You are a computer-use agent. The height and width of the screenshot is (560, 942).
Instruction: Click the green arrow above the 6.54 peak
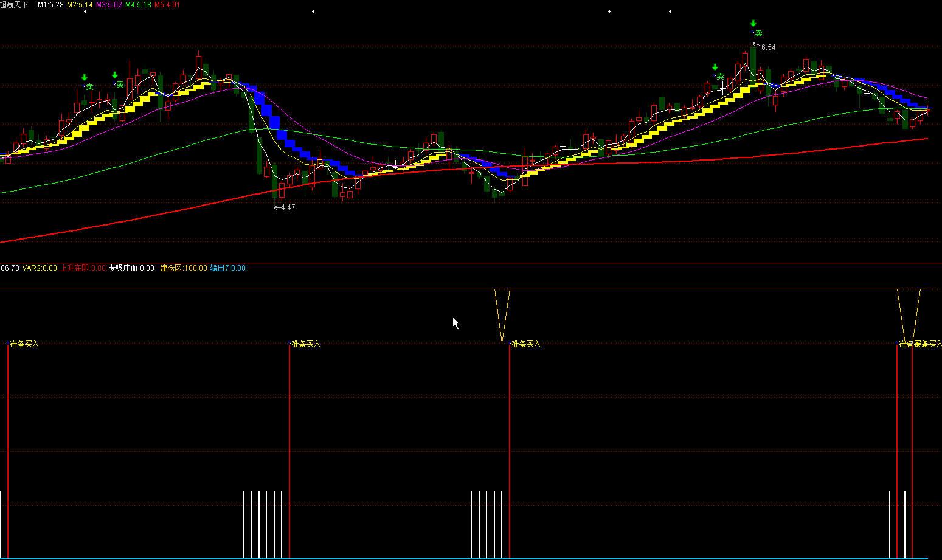pos(753,24)
